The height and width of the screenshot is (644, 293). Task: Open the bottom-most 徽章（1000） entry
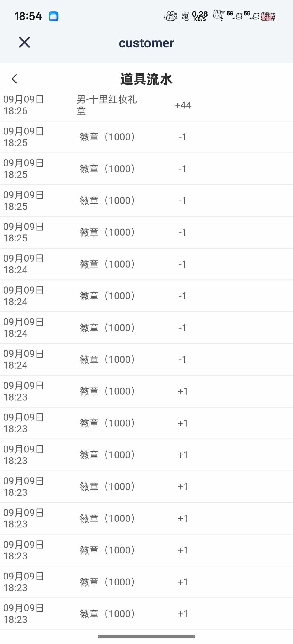click(x=107, y=614)
